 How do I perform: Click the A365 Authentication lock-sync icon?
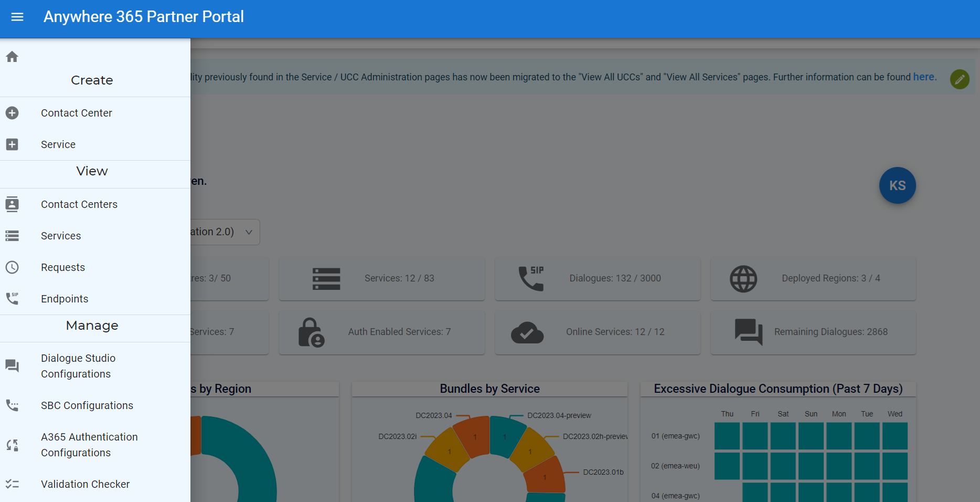(12, 445)
